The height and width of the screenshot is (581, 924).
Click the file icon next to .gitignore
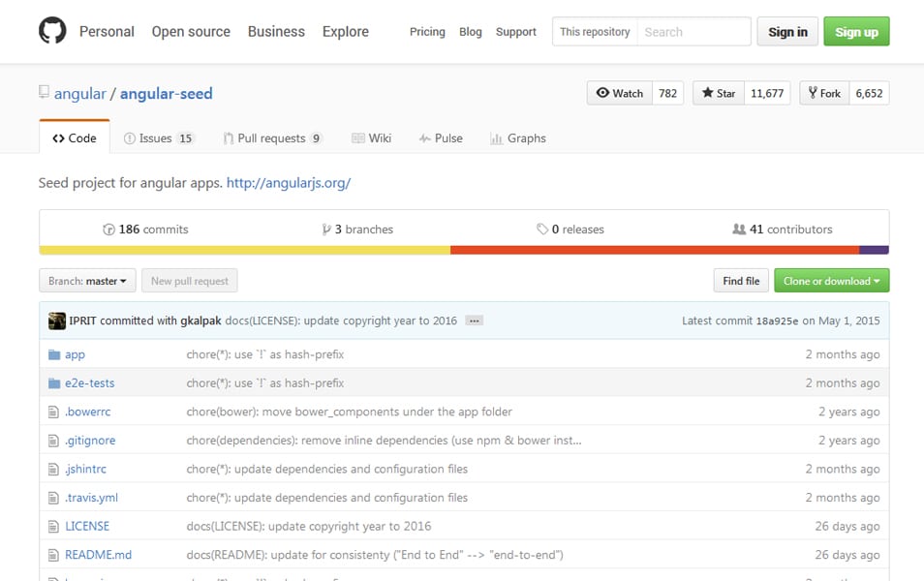53,441
